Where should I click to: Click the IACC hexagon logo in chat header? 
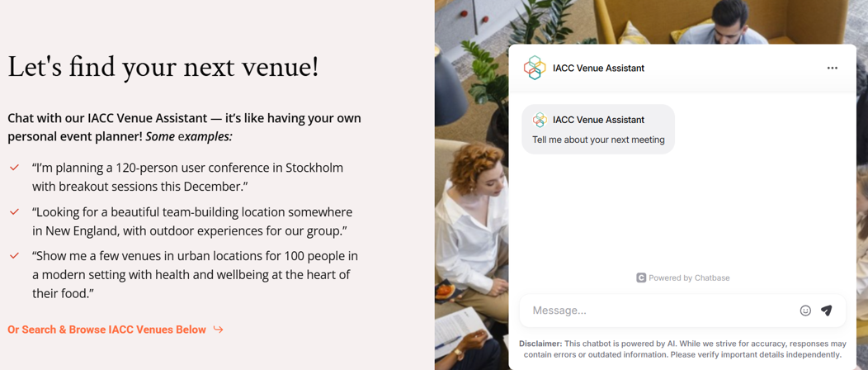[x=535, y=68]
